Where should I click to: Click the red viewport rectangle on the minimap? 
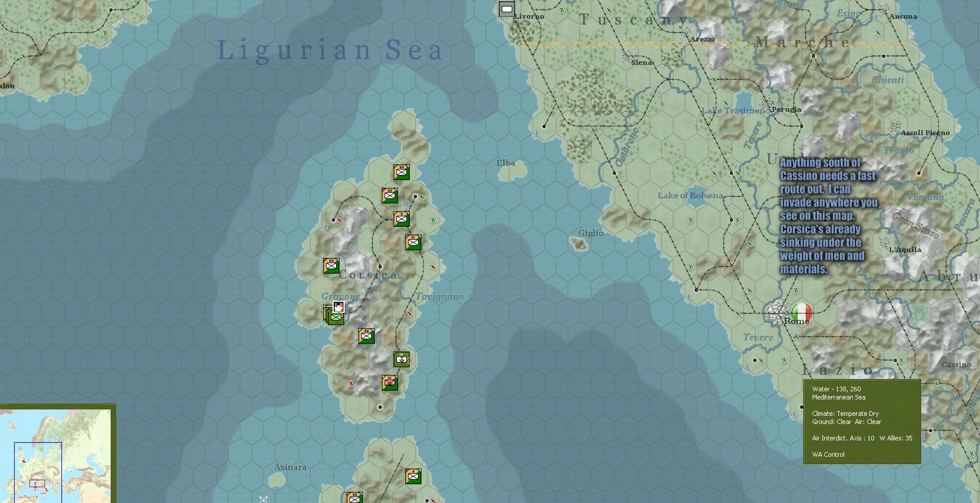[x=37, y=484]
